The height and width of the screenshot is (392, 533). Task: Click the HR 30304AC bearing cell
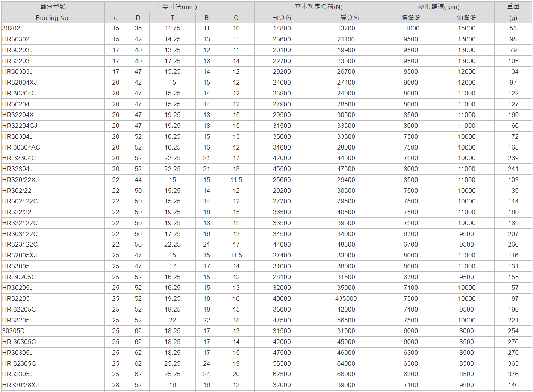tap(21, 147)
